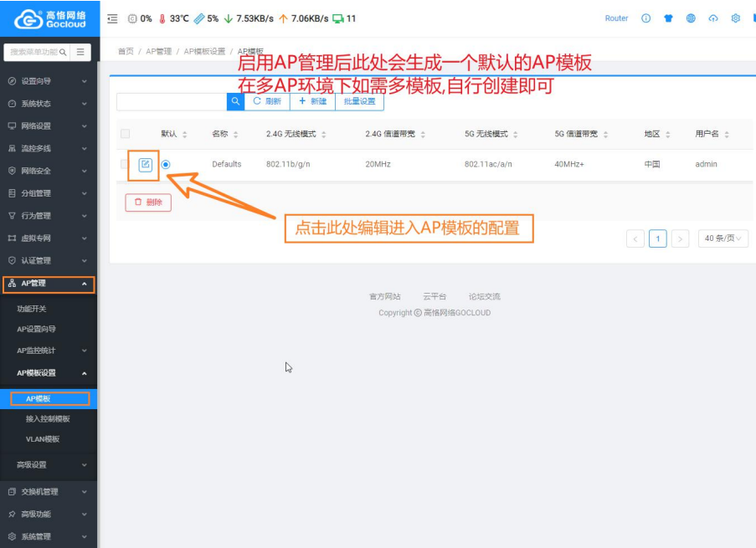This screenshot has width=756, height=548.
Task: Open the info icon in top bar
Action: click(x=645, y=18)
